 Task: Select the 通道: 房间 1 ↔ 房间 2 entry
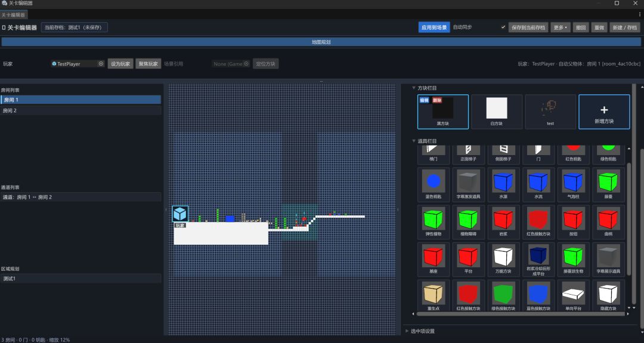[80, 197]
